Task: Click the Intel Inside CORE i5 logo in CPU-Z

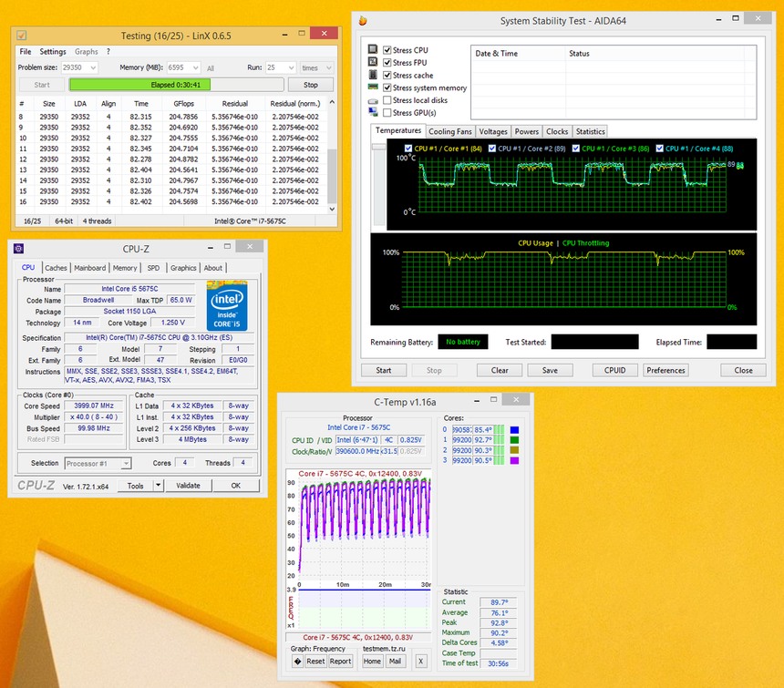Action: pos(227,304)
